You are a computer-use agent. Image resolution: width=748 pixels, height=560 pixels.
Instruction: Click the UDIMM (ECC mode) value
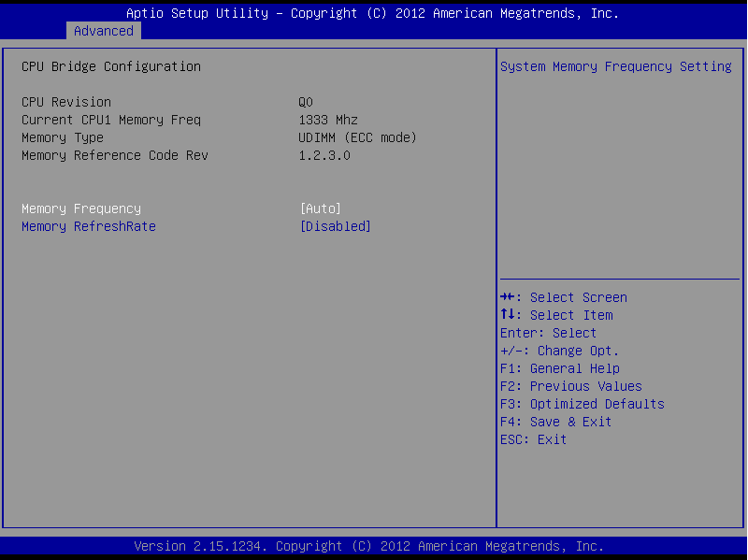coord(358,137)
